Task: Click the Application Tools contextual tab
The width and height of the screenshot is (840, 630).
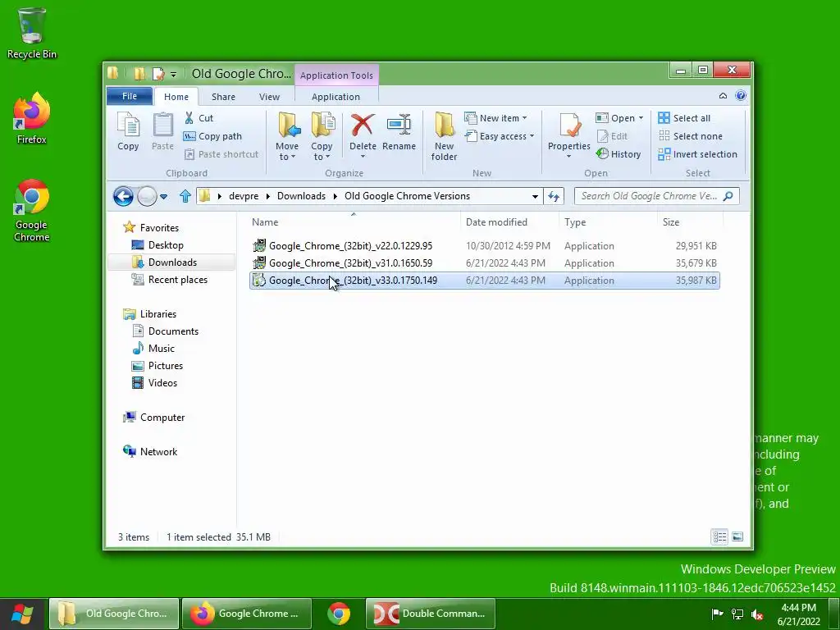Action: click(336, 75)
